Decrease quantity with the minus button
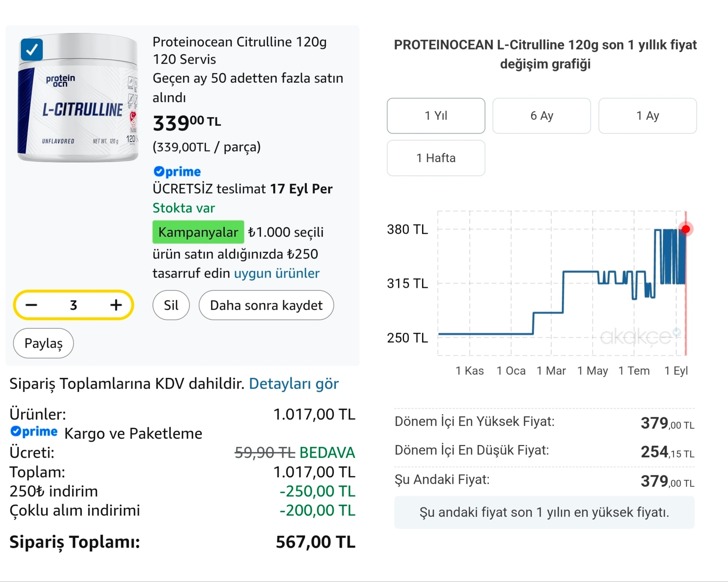 pyautogui.click(x=31, y=305)
